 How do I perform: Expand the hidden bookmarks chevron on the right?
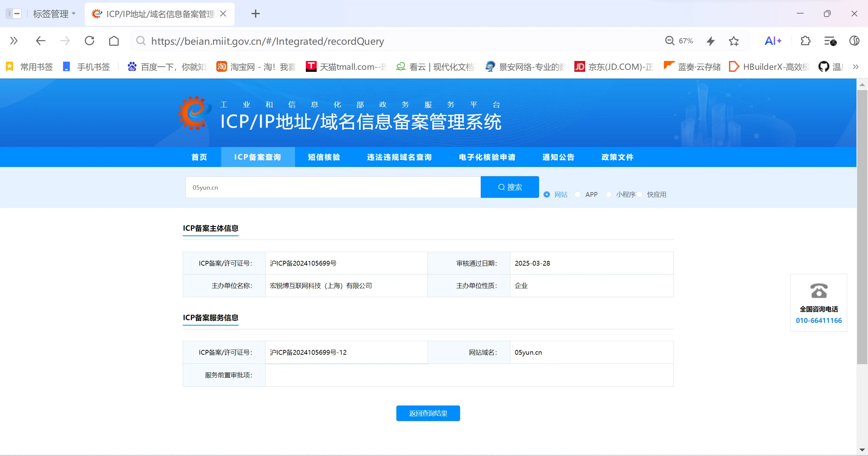pyautogui.click(x=856, y=66)
